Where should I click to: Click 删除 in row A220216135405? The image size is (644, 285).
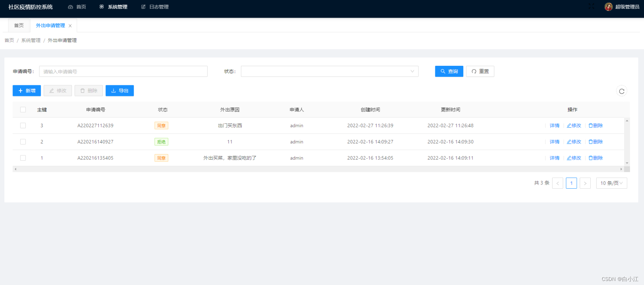[596, 158]
